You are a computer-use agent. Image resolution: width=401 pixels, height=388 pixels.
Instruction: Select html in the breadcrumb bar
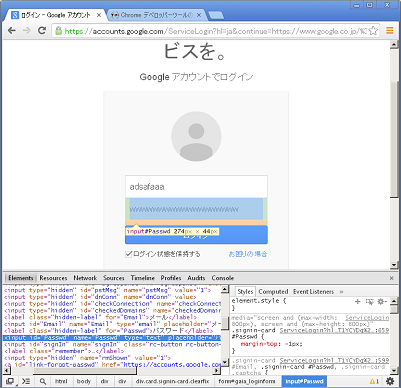click(61, 381)
